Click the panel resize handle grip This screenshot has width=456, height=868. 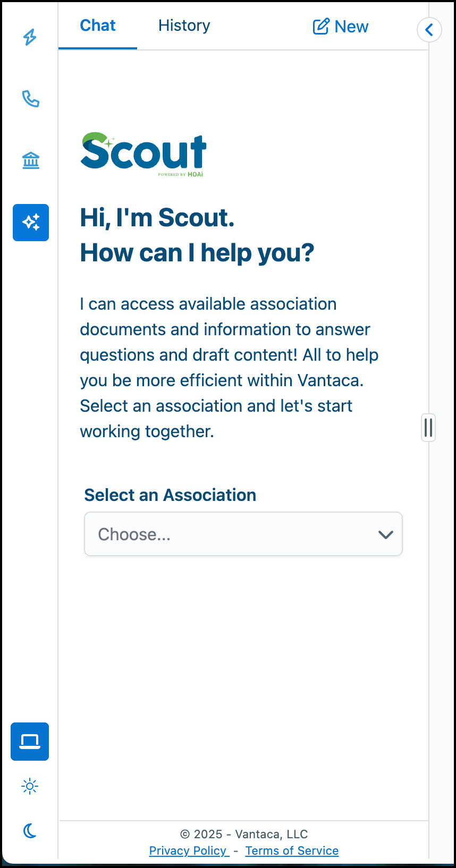(x=428, y=428)
